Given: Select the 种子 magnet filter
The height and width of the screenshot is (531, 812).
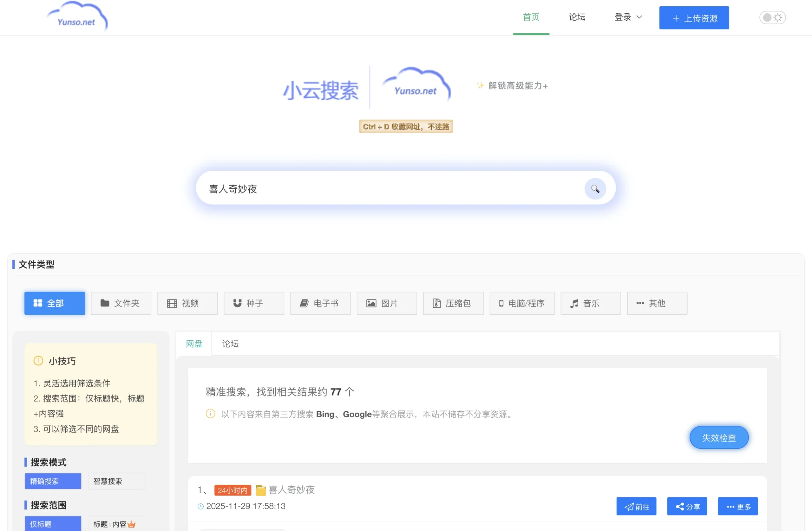Looking at the screenshot, I should [x=254, y=303].
